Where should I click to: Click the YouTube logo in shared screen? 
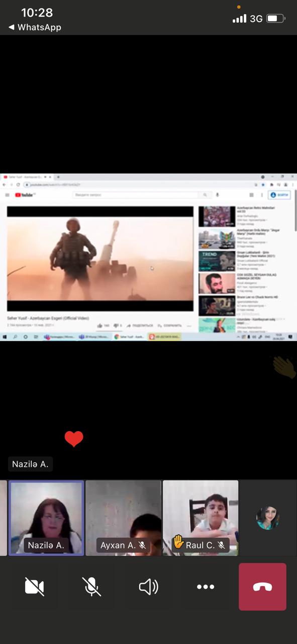25,195
